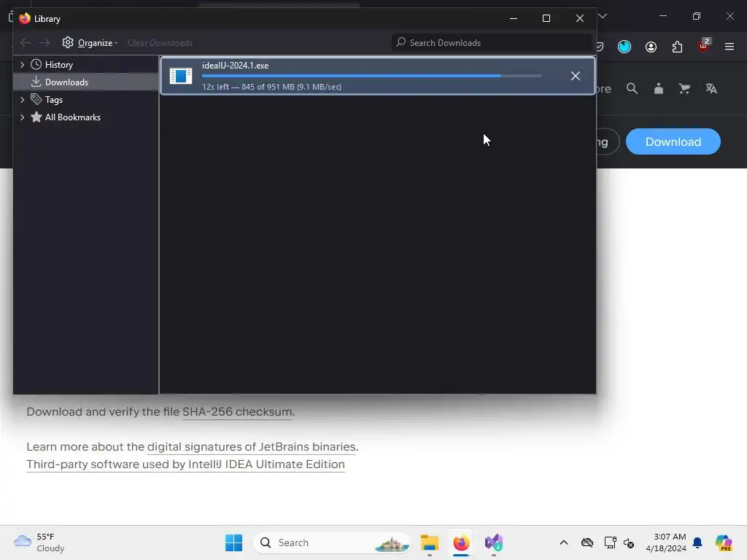Screen dimensions: 747x560
Task: Click the Firefox taskbar icon
Action: tap(461, 542)
